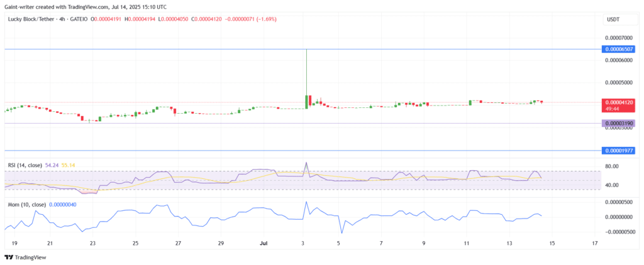
Task: Click the 0.00005000 price axis label
Action: tap(619, 82)
